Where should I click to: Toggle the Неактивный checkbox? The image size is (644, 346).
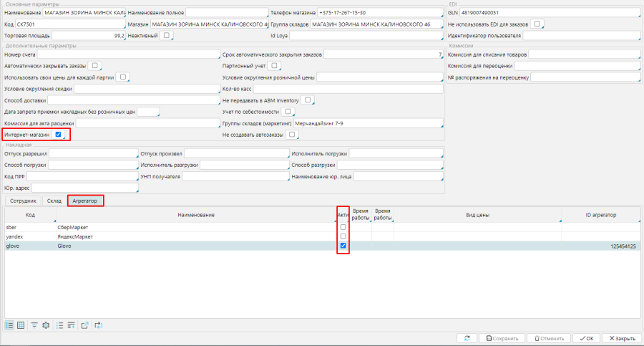tap(166, 34)
